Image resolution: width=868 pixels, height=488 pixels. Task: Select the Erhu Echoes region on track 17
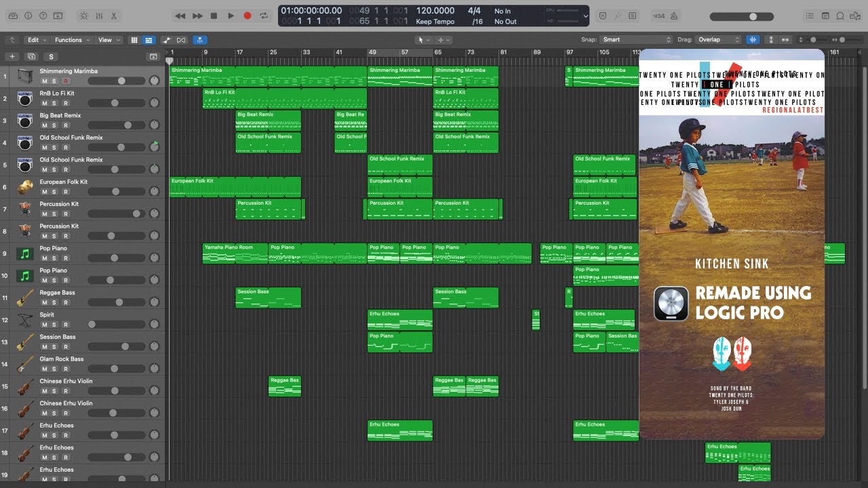pos(400,430)
